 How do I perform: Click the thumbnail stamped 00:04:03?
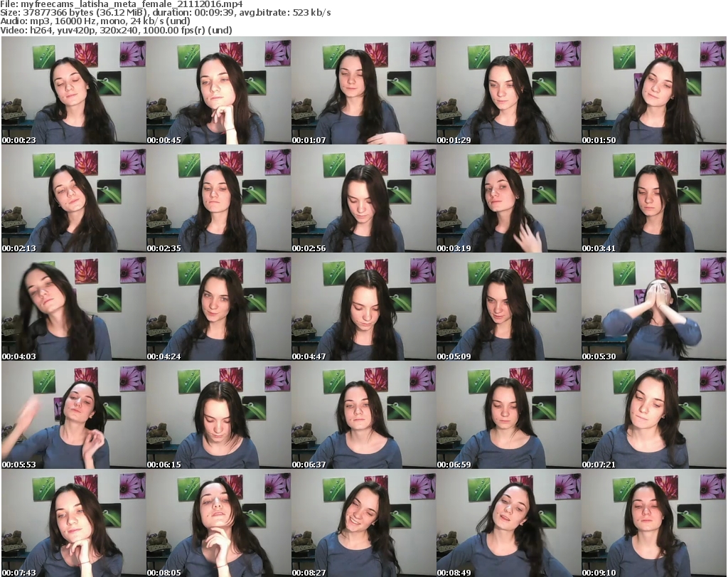(74, 307)
